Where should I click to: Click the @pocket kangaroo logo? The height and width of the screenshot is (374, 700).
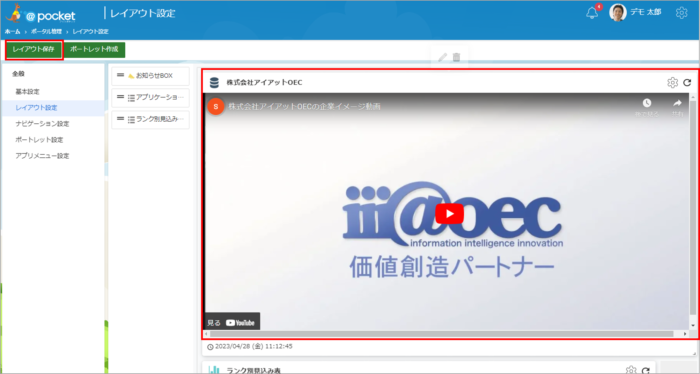pyautogui.click(x=41, y=14)
